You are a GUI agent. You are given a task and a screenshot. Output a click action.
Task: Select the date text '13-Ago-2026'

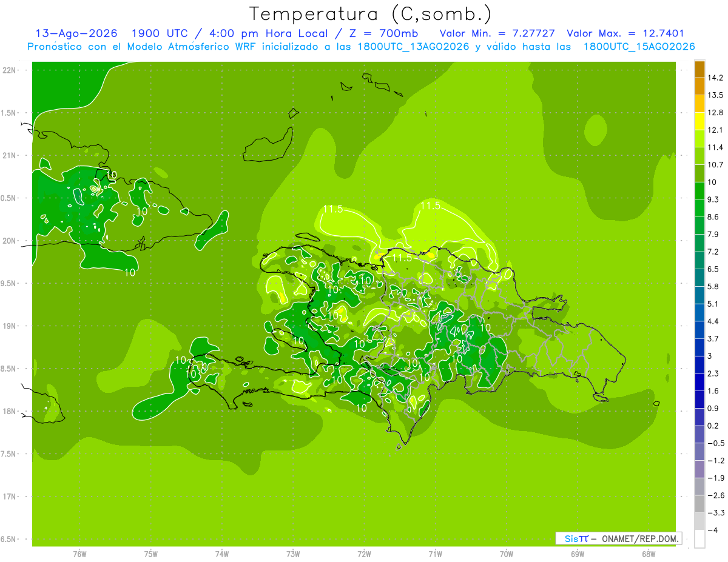[76, 33]
